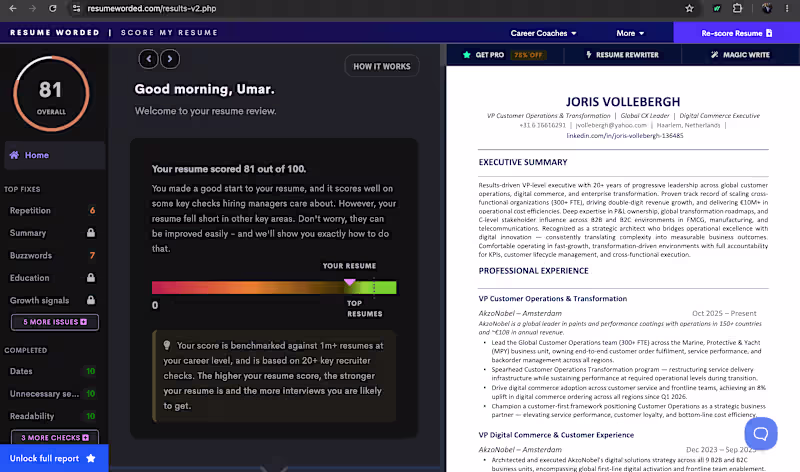Open the More dropdown menu
The height and width of the screenshot is (472, 800).
pos(630,33)
